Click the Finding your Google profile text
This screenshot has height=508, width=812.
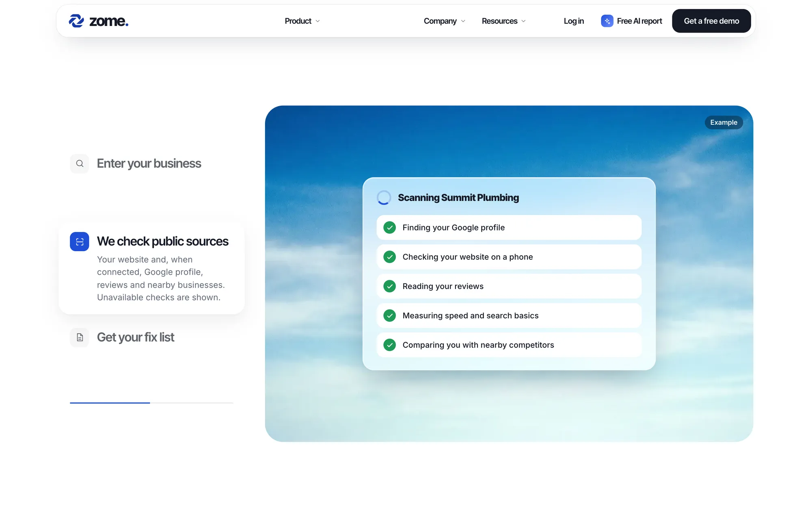click(x=454, y=228)
